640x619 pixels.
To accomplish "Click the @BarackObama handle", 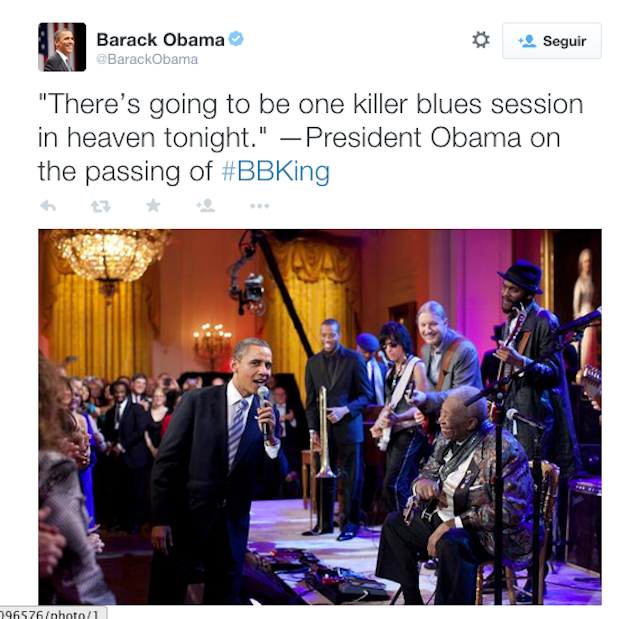I will pos(147,60).
